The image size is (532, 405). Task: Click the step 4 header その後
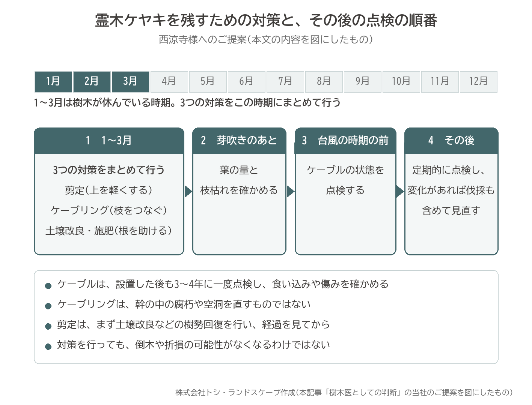(451, 141)
